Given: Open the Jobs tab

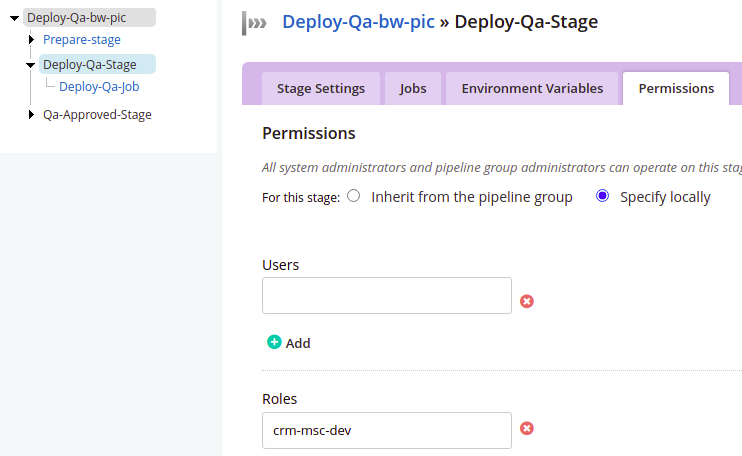Looking at the screenshot, I should point(413,88).
